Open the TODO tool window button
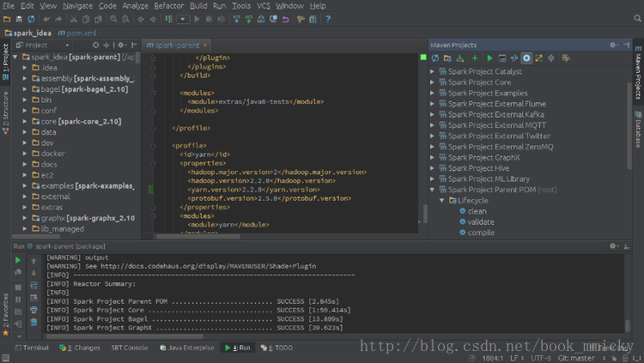The image size is (644, 363). click(276, 348)
